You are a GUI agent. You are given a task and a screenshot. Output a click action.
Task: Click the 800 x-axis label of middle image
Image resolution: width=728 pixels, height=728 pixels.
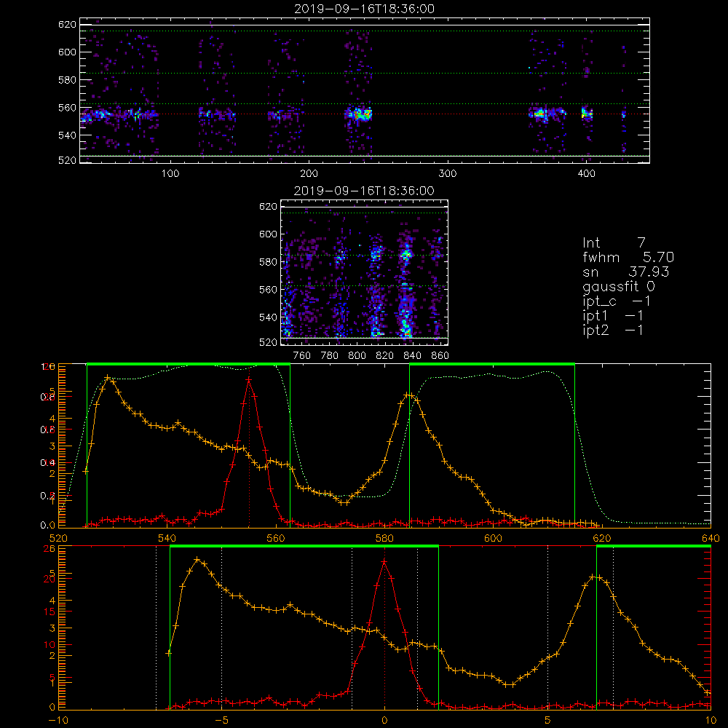[x=357, y=356]
